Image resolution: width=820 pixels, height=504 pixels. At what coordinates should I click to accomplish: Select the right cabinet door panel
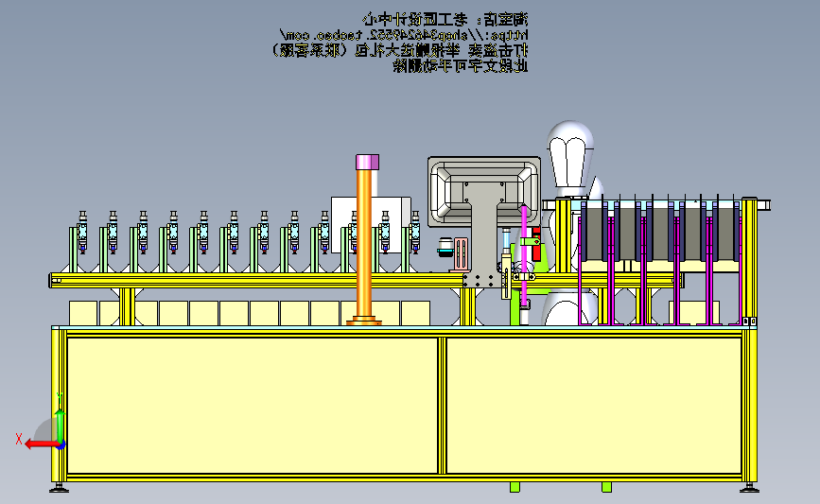click(x=594, y=406)
